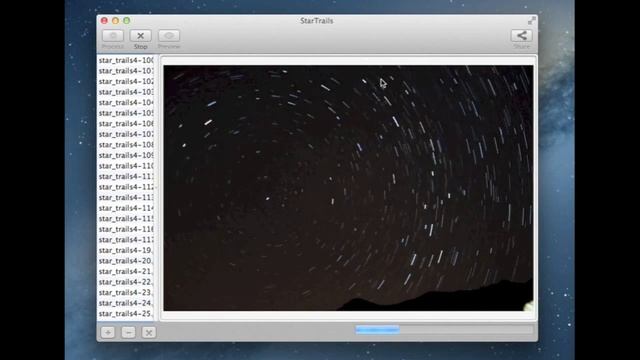640x360 pixels.
Task: Select file star_trails4-21 in list
Action: pyautogui.click(x=126, y=271)
